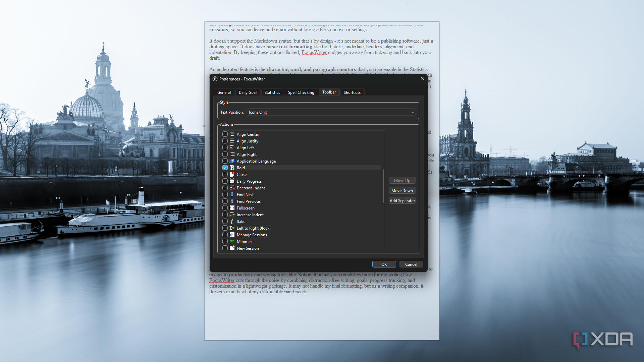Screen dimensions: 644x362
Task: Enable the Align Center checkbox
Action: click(225, 134)
